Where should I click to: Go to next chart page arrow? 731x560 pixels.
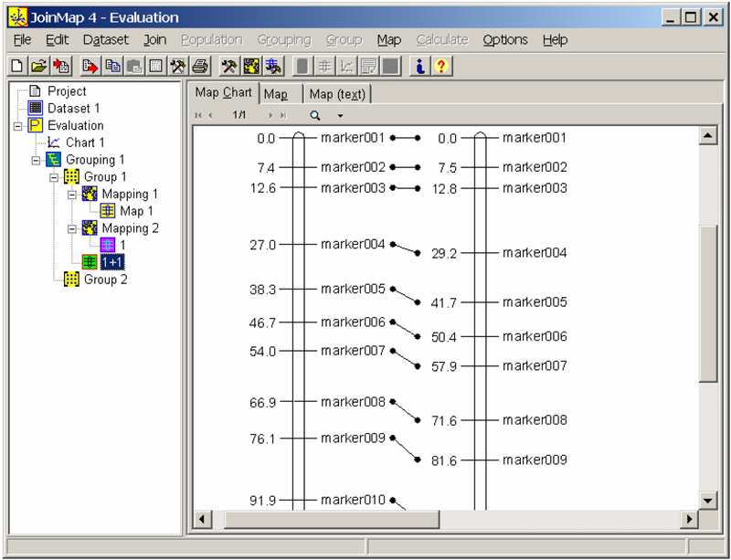coord(270,116)
